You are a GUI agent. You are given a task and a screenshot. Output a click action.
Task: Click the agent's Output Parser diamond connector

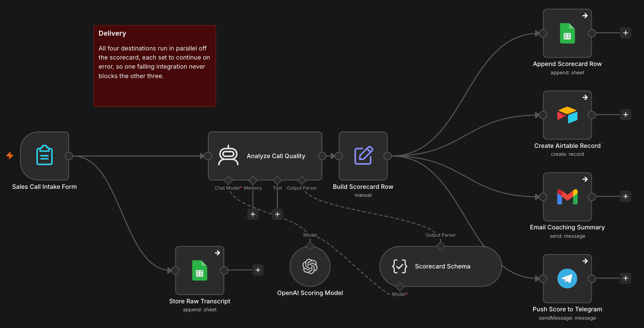[302, 180]
